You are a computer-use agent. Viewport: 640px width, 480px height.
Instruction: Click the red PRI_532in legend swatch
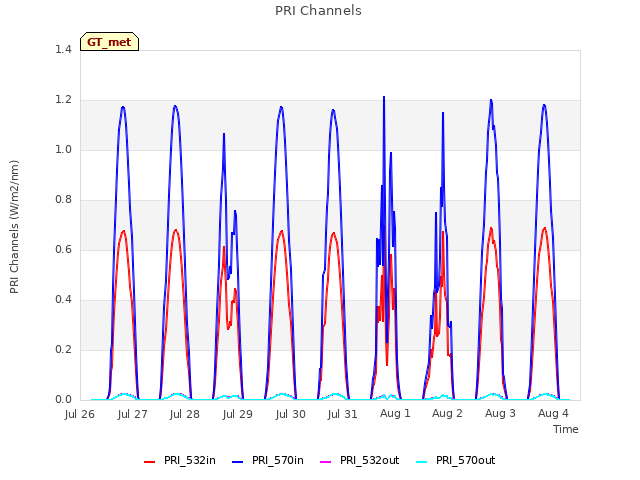click(x=149, y=462)
